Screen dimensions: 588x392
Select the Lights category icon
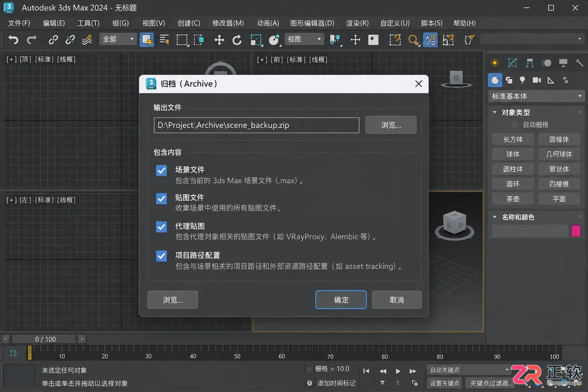522,80
